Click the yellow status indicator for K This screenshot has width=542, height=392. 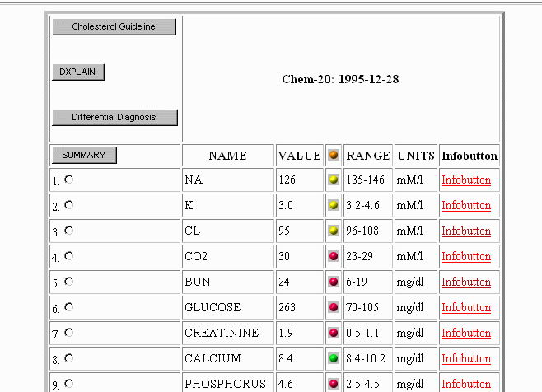[334, 205]
